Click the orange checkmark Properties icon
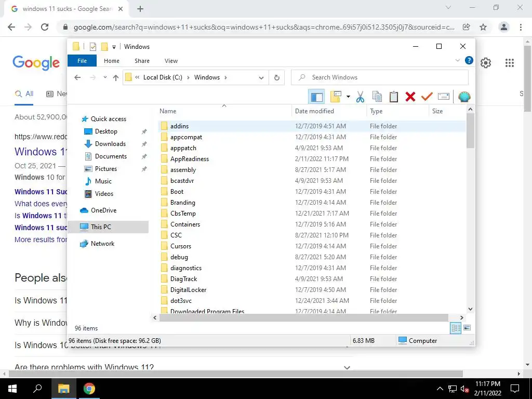Viewport: 532px width, 399px height. (x=427, y=97)
